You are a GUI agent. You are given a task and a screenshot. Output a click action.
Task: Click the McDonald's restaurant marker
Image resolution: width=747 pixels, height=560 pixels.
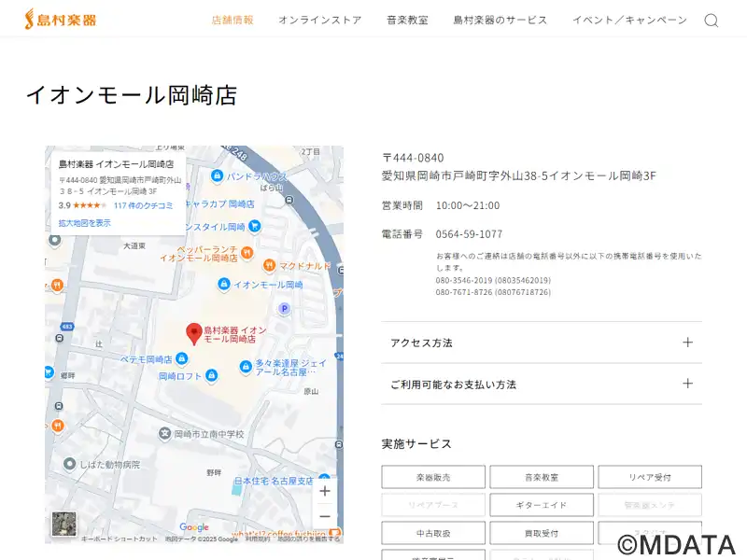[269, 265]
